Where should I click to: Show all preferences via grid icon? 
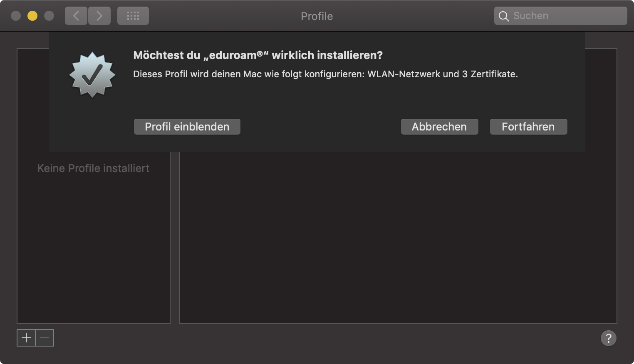tap(133, 16)
